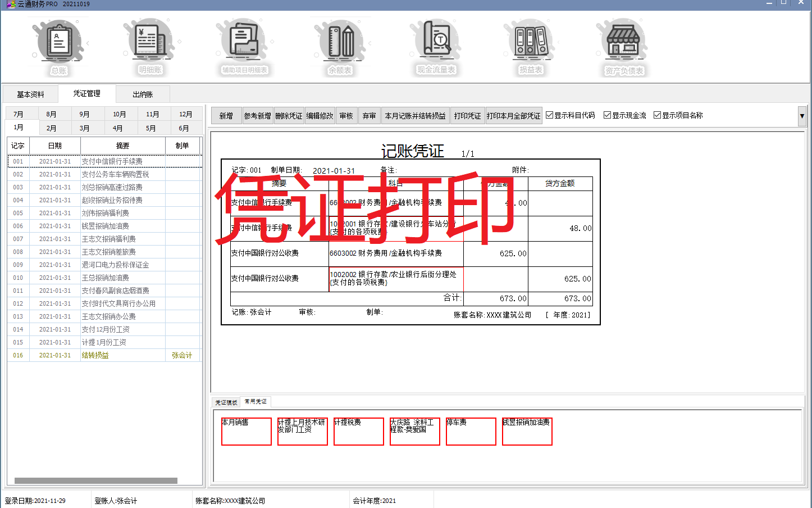Click the 打印凭证 button

click(468, 116)
